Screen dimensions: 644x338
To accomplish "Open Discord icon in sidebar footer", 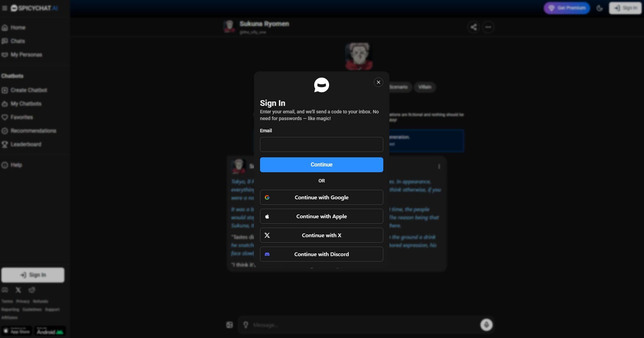I will pos(5,290).
